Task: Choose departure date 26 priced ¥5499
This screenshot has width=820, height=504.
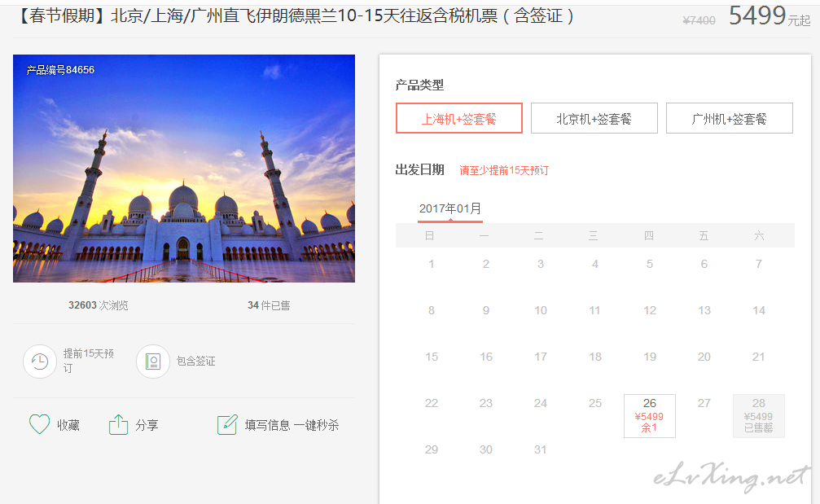Action: tap(650, 415)
